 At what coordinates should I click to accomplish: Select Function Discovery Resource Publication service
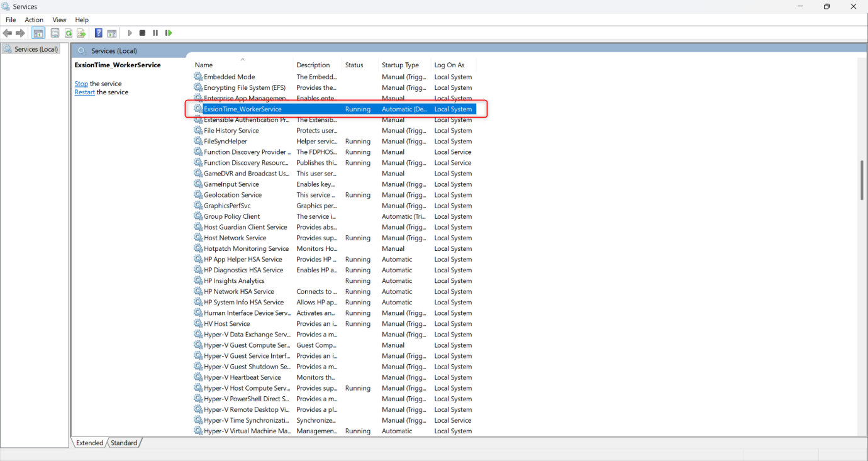pyautogui.click(x=334, y=162)
